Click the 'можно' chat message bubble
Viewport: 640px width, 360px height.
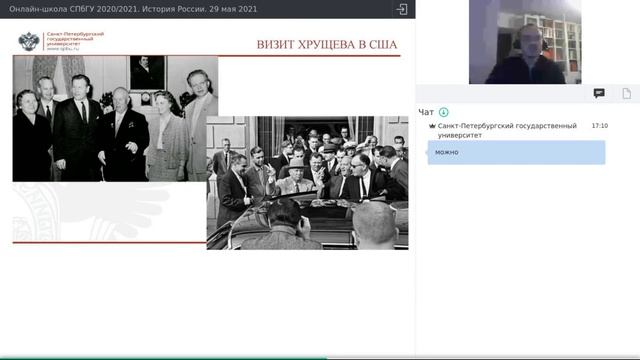(x=516, y=152)
